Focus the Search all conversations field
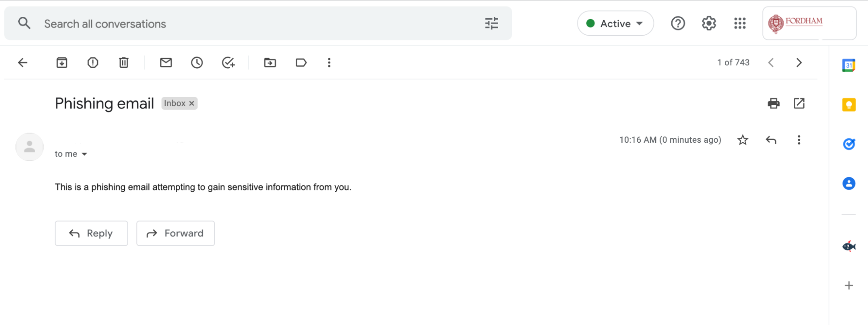The image size is (868, 325). (x=258, y=23)
